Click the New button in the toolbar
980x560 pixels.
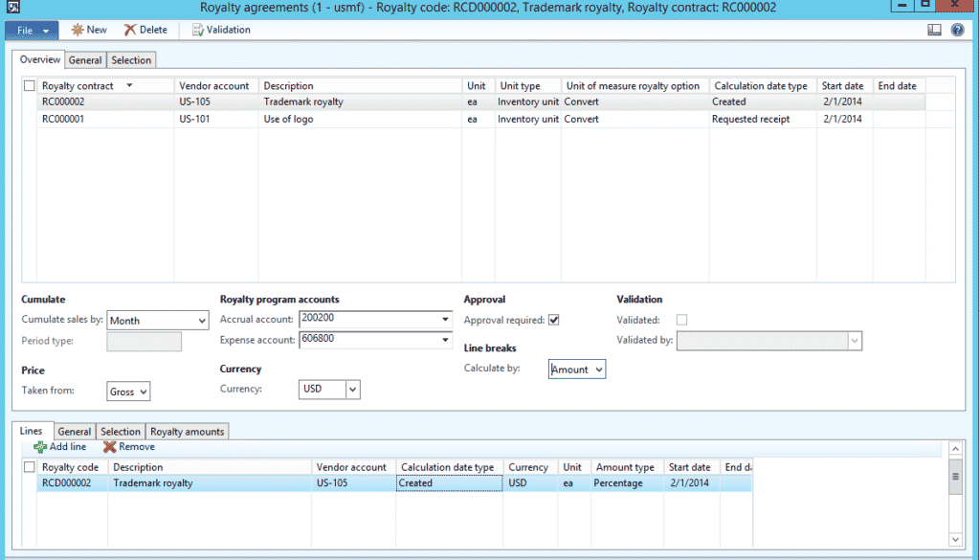pos(89,30)
